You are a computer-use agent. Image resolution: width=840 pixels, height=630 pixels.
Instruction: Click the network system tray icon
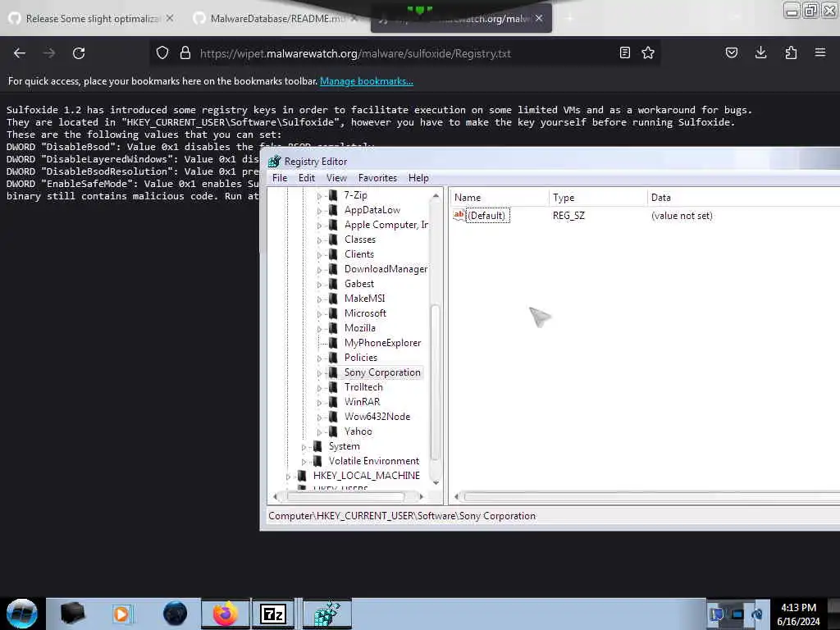coord(737,614)
